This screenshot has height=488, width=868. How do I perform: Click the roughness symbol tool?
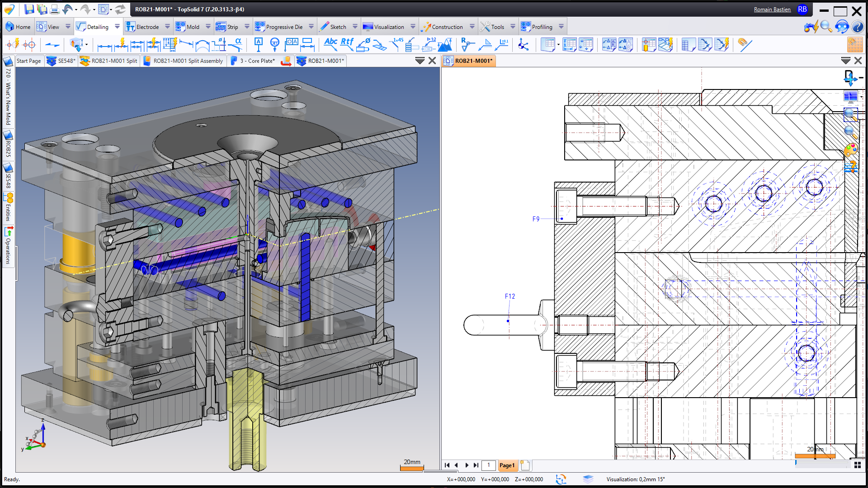point(467,44)
